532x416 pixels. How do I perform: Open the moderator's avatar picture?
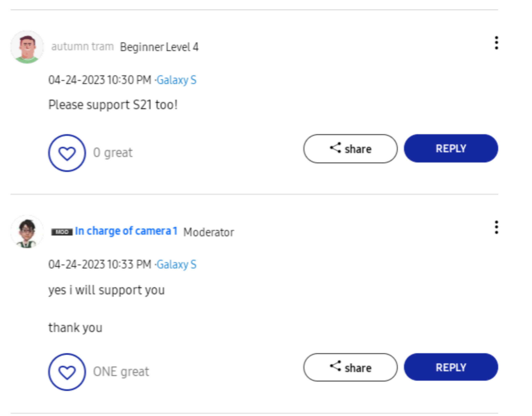(27, 232)
